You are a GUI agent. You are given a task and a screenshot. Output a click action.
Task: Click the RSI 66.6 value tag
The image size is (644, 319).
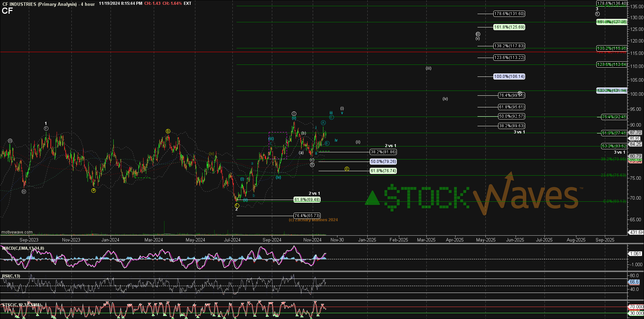coord(634,282)
